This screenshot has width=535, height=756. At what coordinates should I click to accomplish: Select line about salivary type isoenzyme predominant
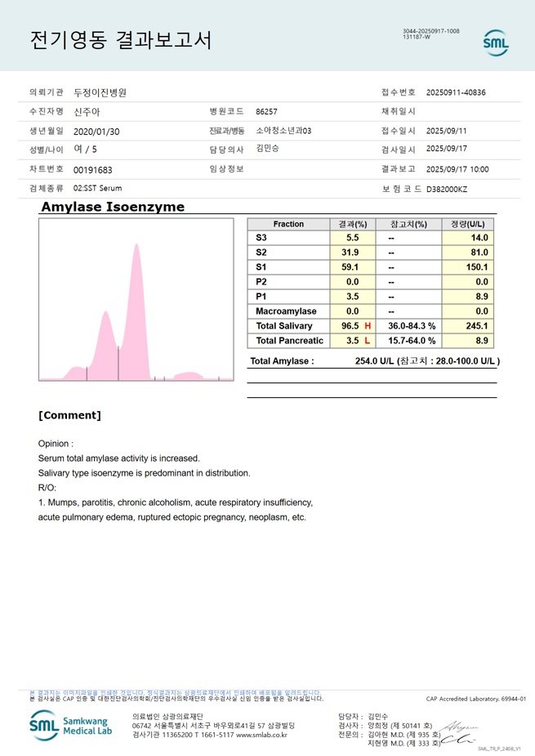144,473
